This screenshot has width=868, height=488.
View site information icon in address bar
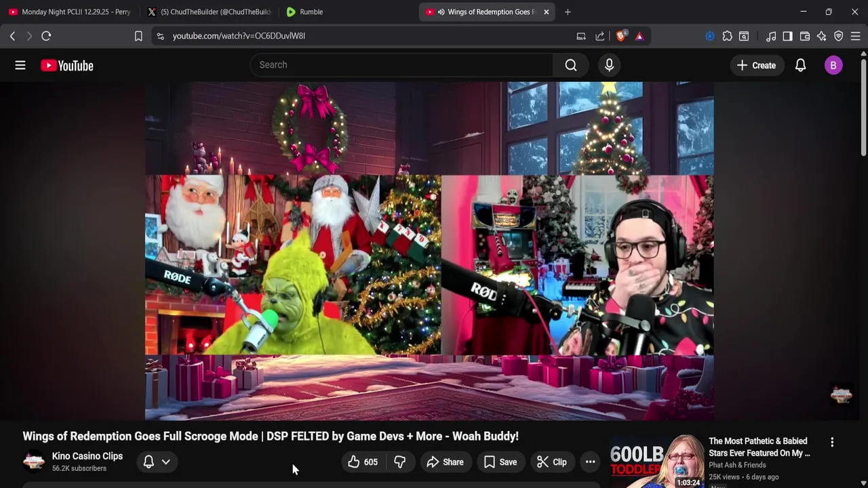tap(160, 36)
